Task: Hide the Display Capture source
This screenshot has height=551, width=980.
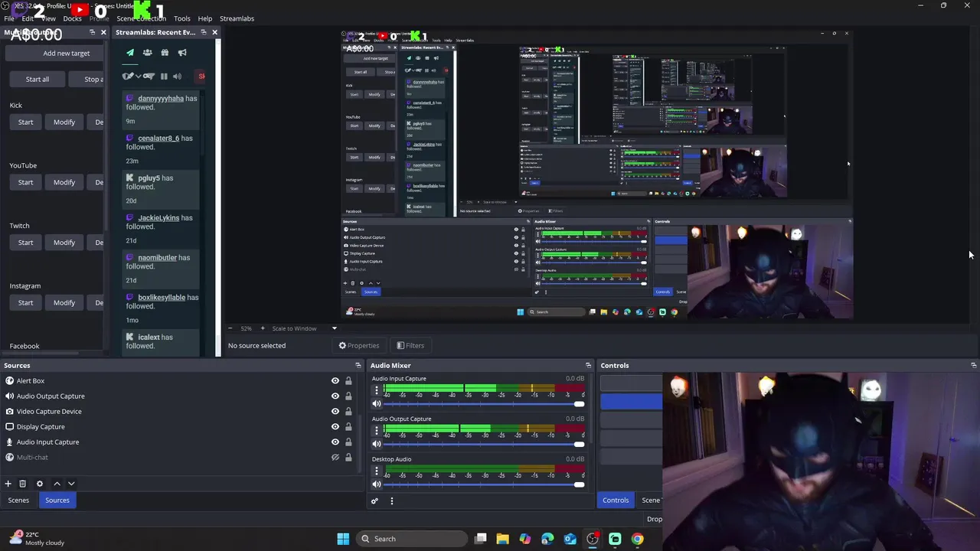Action: tap(335, 426)
